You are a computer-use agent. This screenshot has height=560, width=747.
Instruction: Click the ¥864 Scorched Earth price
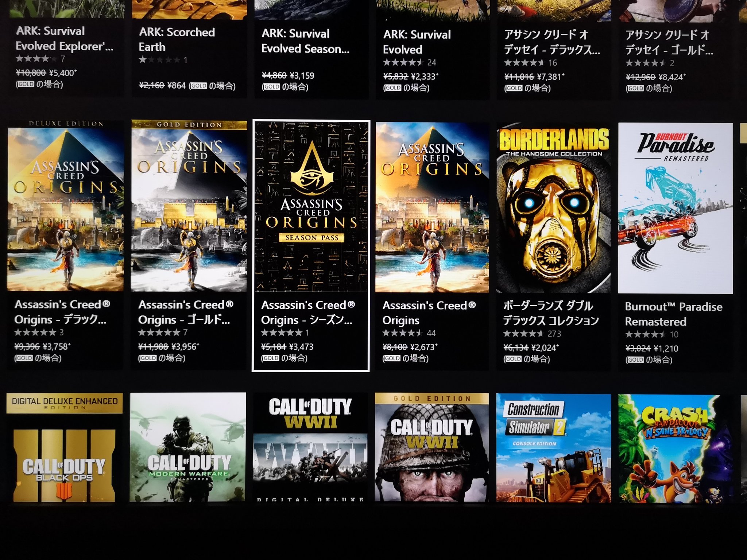coord(177,86)
